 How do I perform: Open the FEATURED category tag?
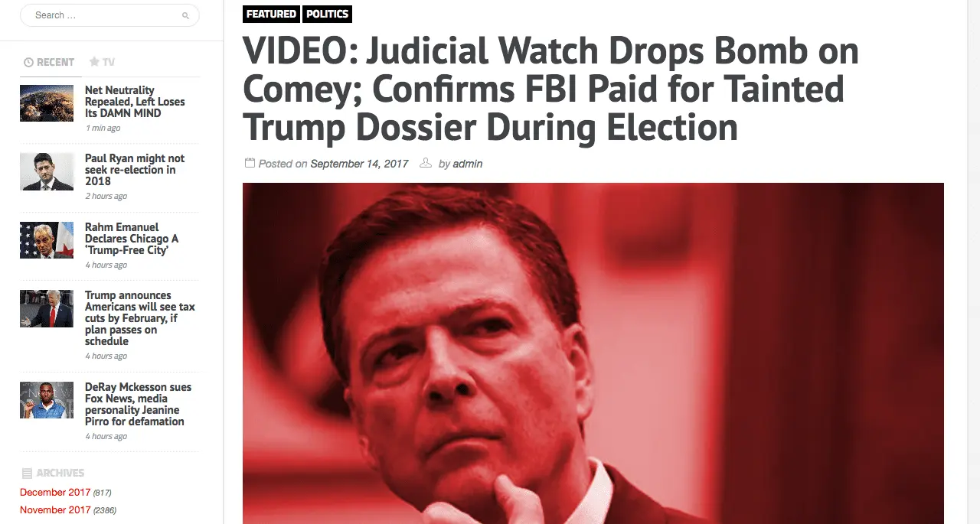pos(271,14)
